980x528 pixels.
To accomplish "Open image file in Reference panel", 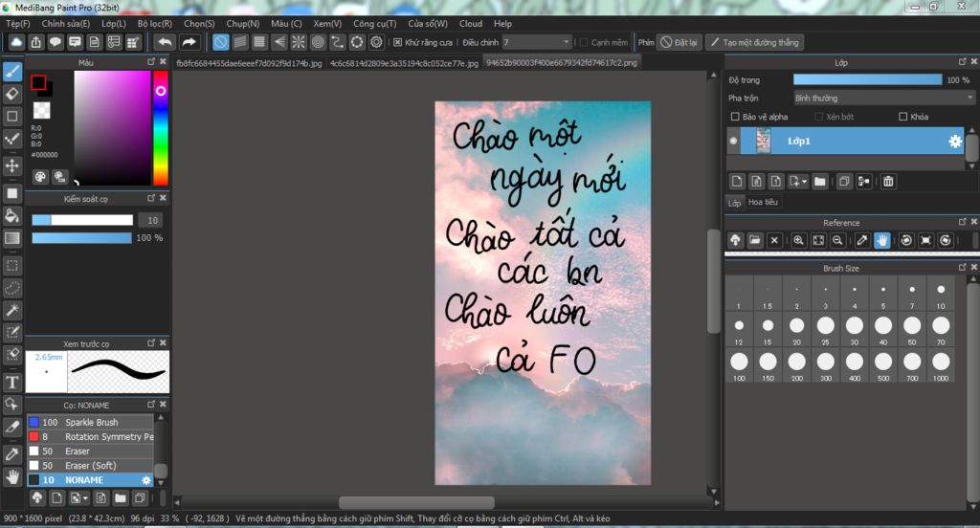I will coord(755,241).
